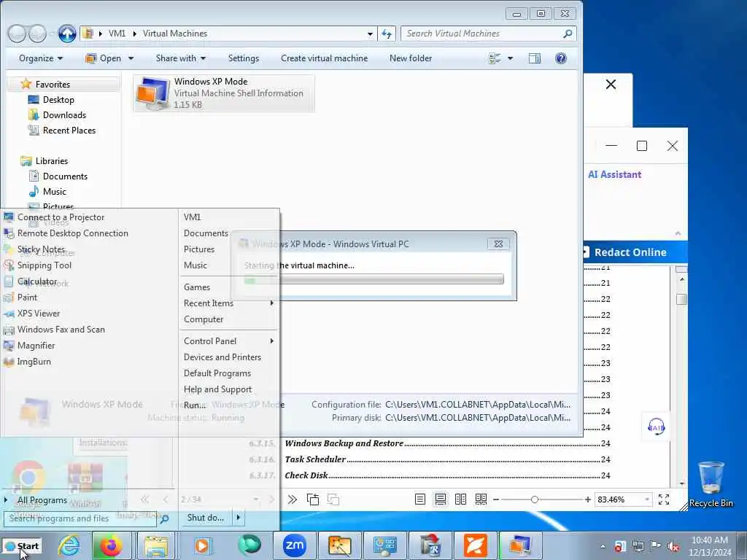Click the XPS Viewer icon
This screenshot has height=560, width=747.
coord(9,314)
